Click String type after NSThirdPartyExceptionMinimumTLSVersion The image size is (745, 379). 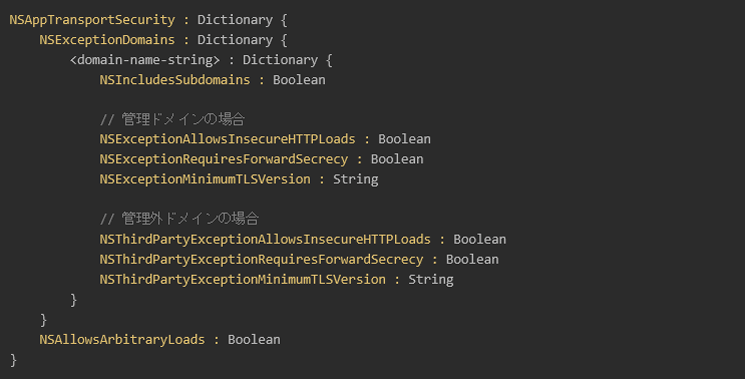point(431,280)
